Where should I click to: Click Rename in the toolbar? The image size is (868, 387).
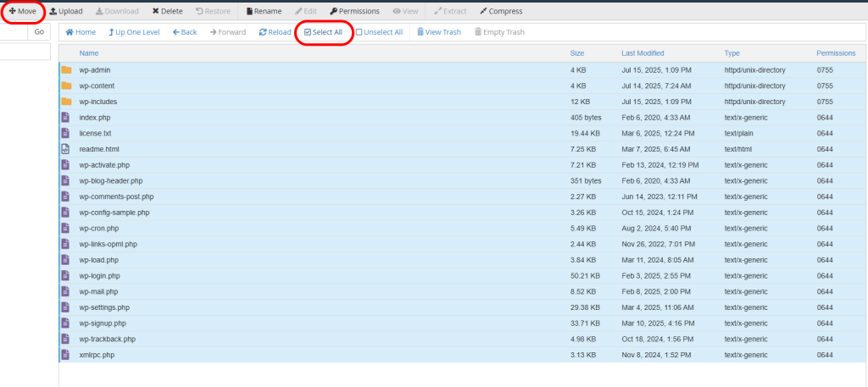[264, 11]
